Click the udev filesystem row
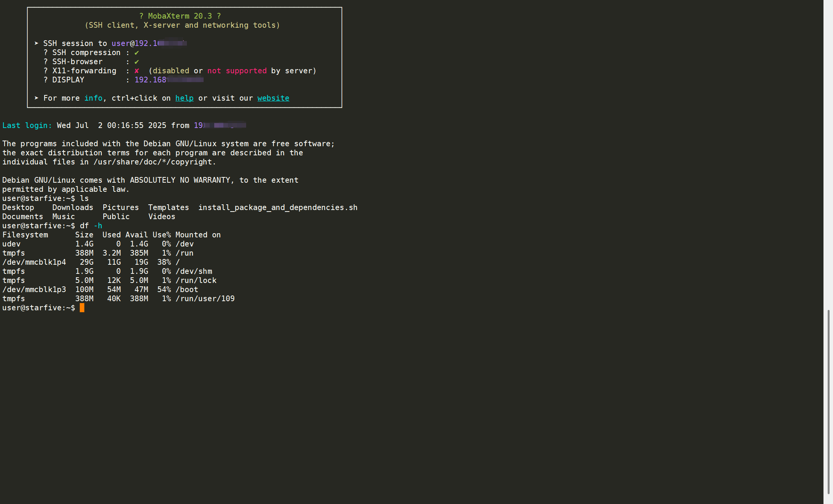833x504 pixels. click(x=98, y=244)
